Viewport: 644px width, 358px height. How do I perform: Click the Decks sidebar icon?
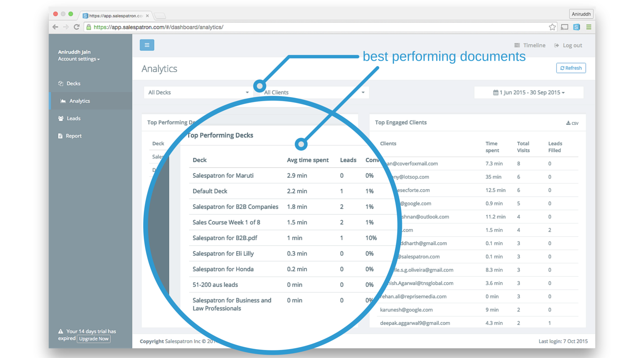pyautogui.click(x=60, y=83)
